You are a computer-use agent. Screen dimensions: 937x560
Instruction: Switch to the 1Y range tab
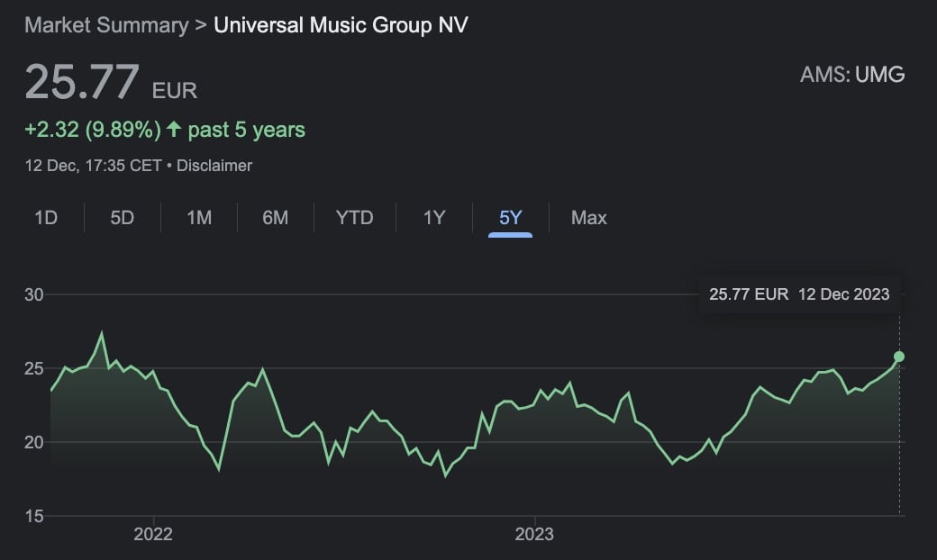point(434,218)
